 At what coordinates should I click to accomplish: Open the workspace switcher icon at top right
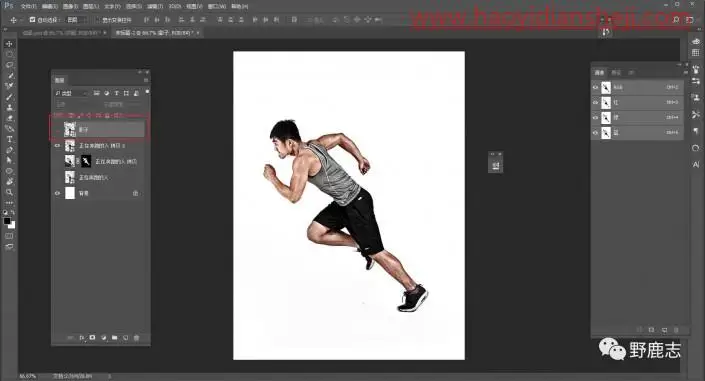point(690,20)
